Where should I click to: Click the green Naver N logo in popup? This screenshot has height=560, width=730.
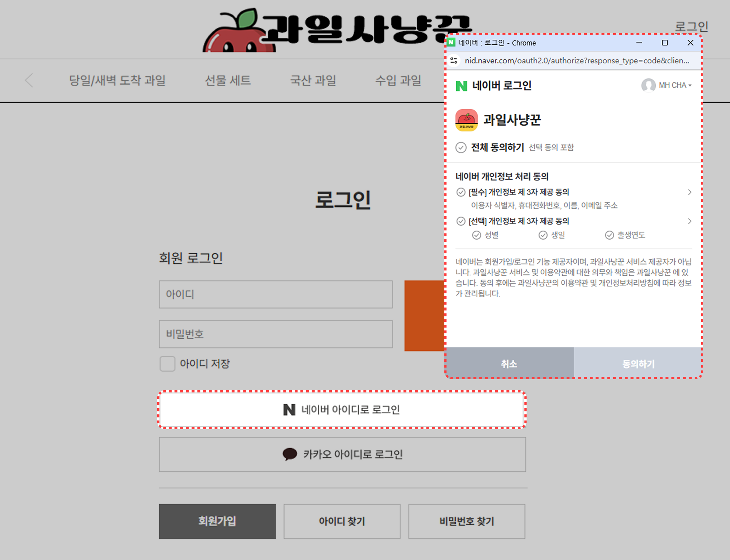[x=461, y=86]
